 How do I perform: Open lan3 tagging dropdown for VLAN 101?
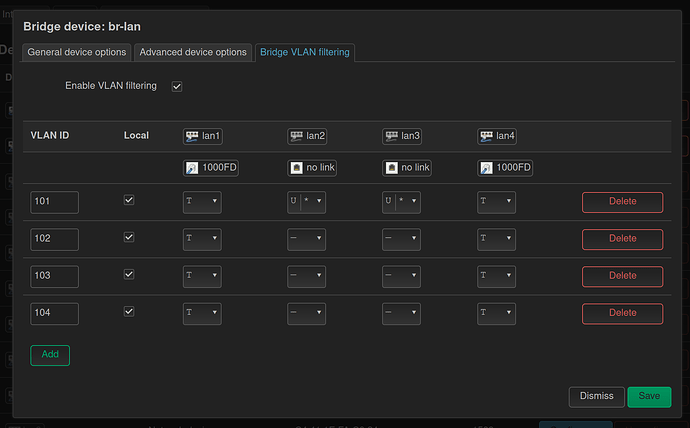click(401, 202)
